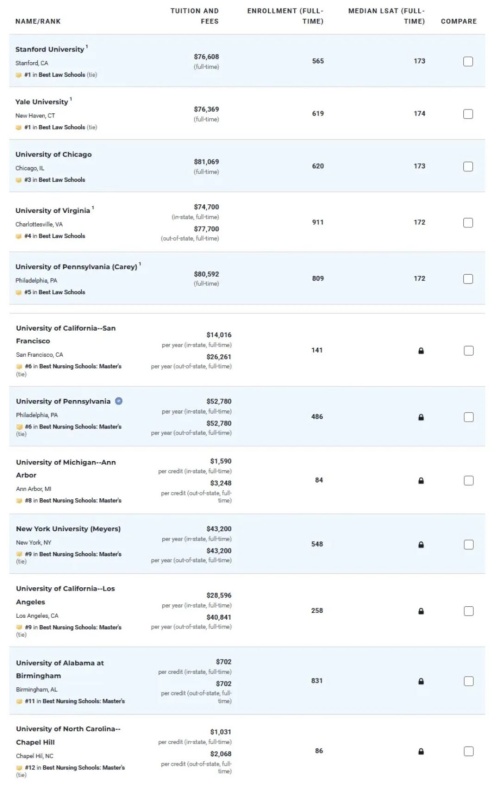Enable compare for University of Pennsylvania (Carey)

click(x=468, y=279)
